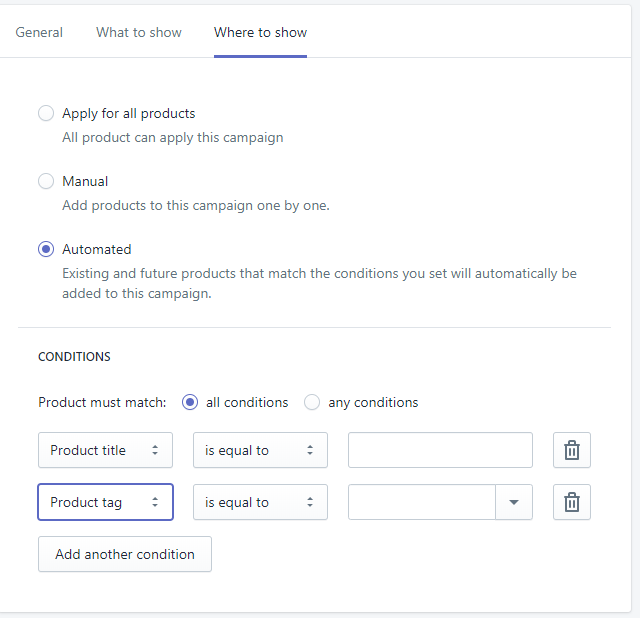
Task: Click Add another condition button
Action: click(x=125, y=554)
